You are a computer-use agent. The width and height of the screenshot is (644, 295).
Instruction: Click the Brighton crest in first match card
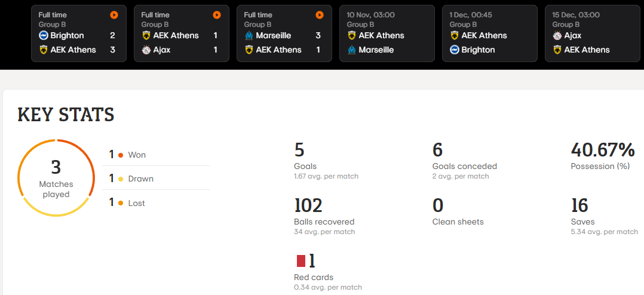[44, 36]
